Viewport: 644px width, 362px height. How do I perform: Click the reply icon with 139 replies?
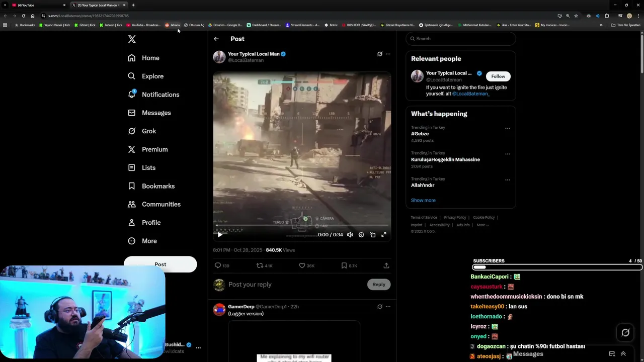tap(222, 265)
